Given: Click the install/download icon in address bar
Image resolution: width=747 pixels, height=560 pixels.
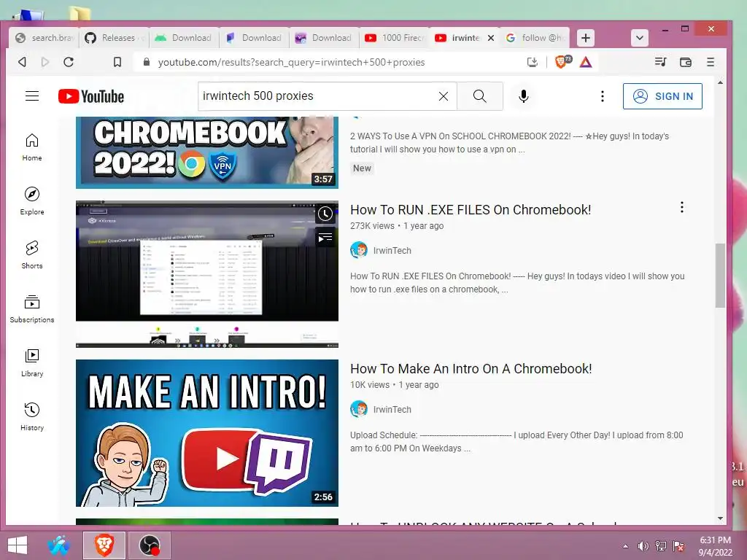Looking at the screenshot, I should tap(532, 62).
